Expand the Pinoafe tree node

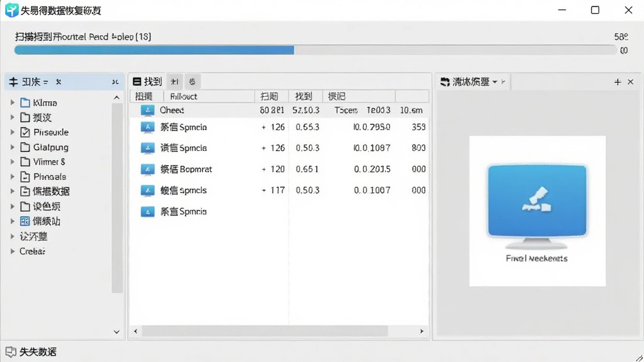[x=13, y=177]
